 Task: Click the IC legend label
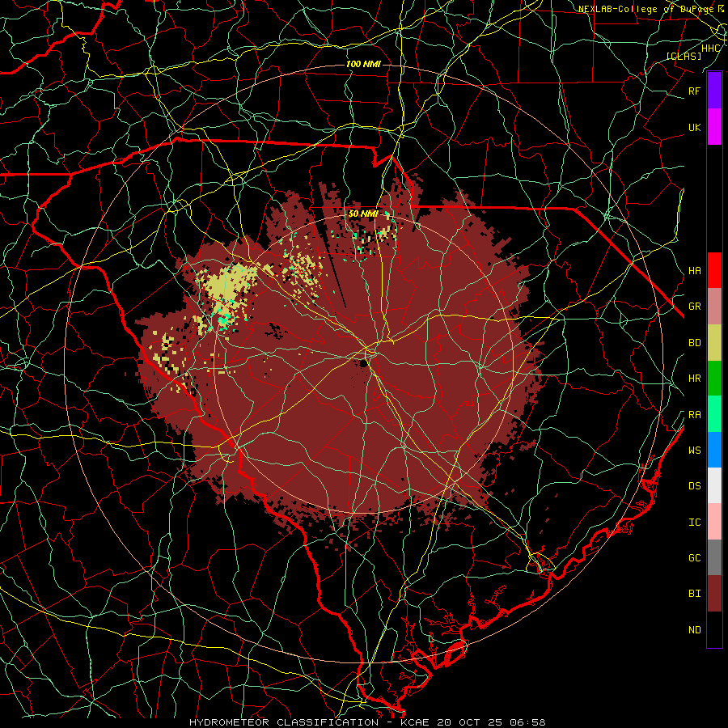(x=694, y=523)
